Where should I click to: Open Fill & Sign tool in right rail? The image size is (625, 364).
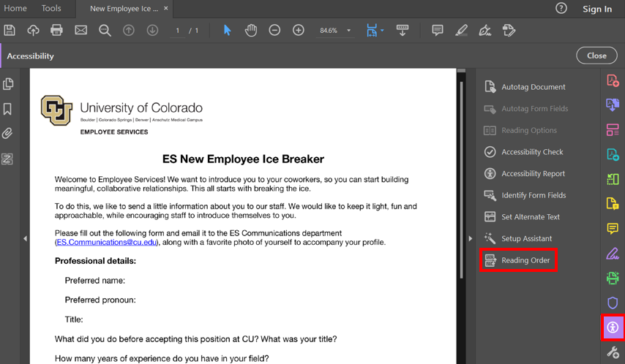coord(613,253)
